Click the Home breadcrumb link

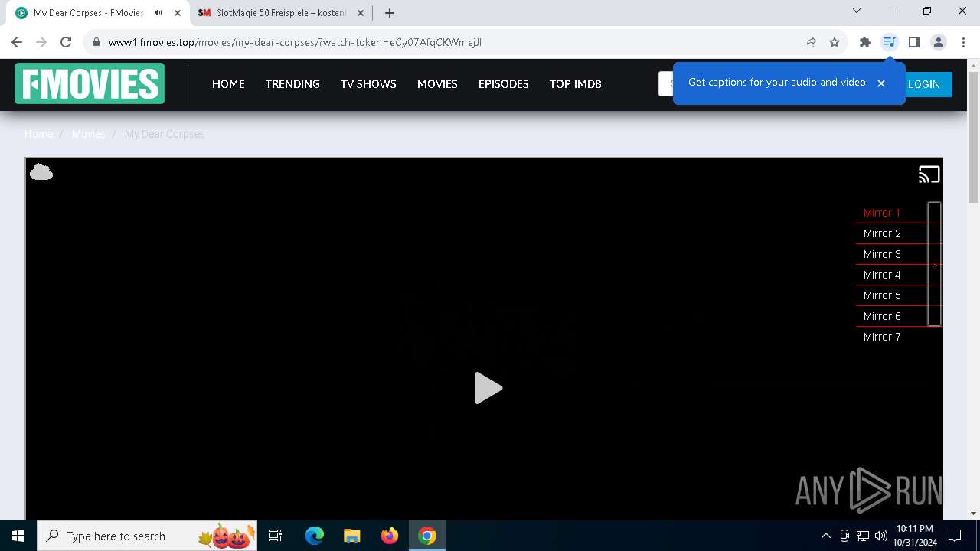click(39, 134)
